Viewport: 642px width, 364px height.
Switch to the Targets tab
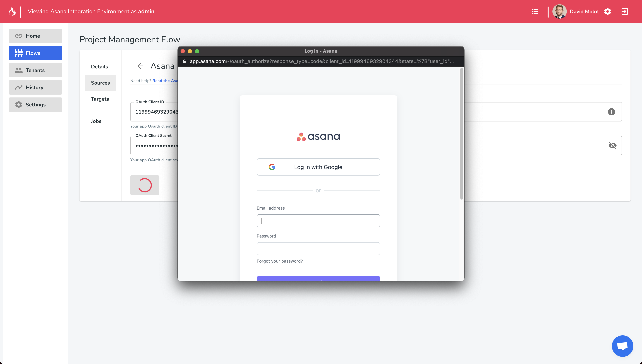100,99
